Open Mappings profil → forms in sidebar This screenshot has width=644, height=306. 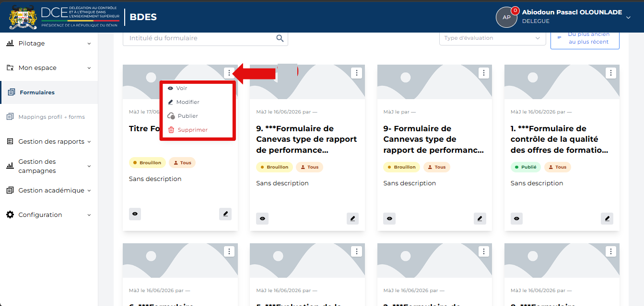click(x=49, y=117)
